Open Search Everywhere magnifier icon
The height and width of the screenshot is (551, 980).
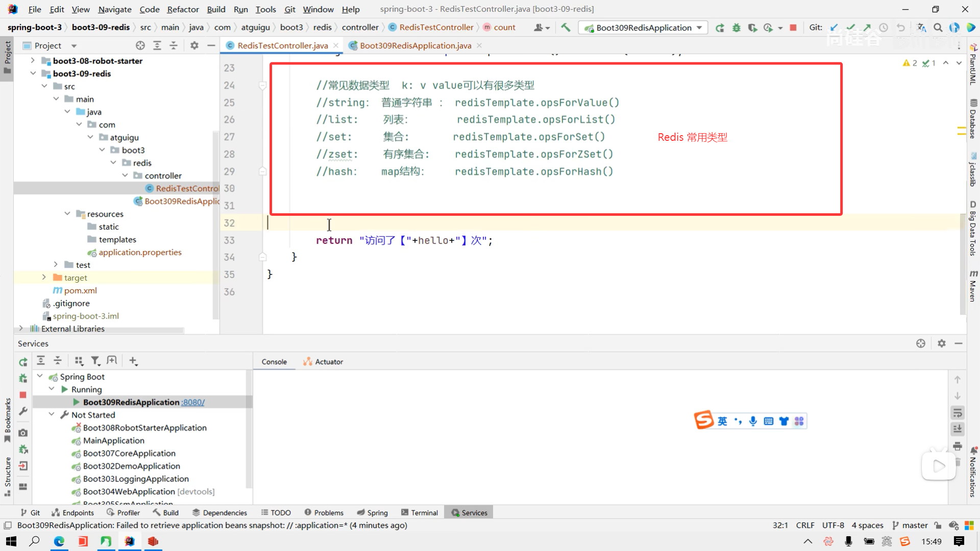[x=938, y=28]
